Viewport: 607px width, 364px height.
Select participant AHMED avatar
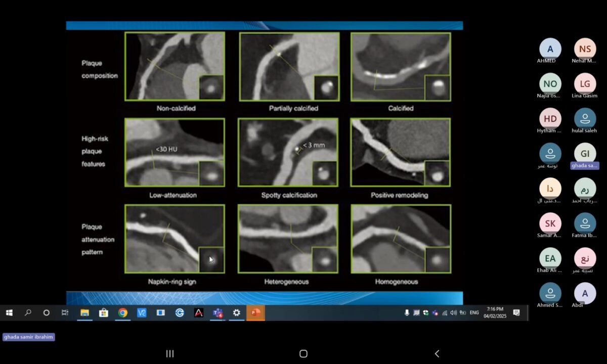tap(550, 49)
